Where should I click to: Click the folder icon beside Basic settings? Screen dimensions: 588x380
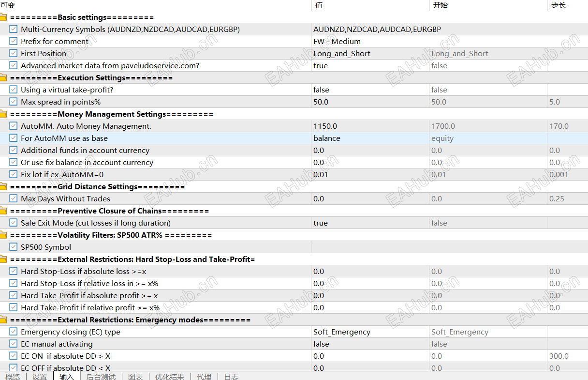click(x=5, y=17)
